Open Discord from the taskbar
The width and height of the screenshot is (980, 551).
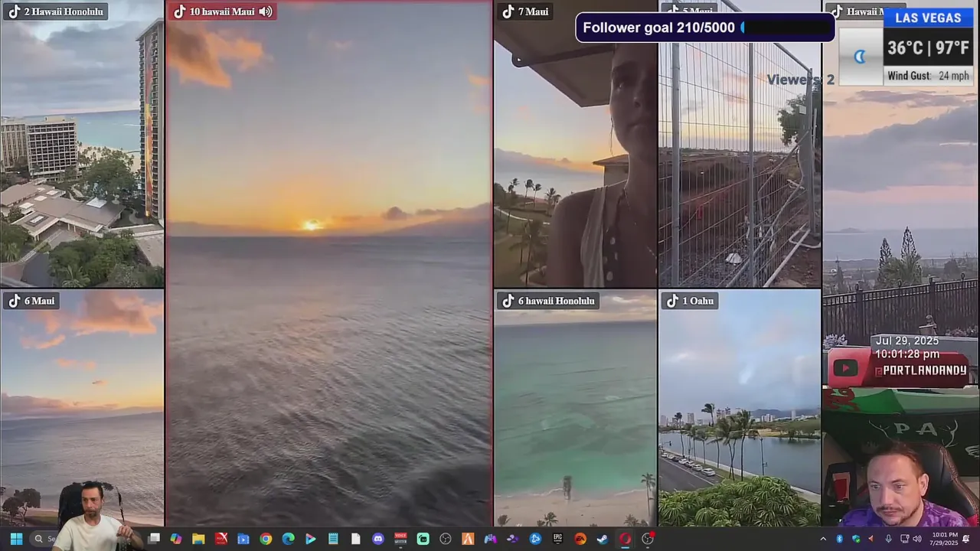click(378, 539)
